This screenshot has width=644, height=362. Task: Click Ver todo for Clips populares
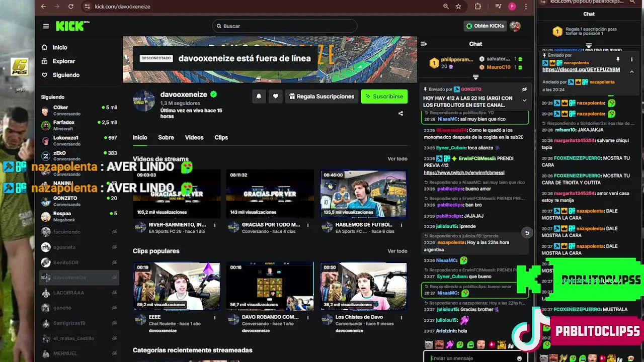(x=397, y=251)
